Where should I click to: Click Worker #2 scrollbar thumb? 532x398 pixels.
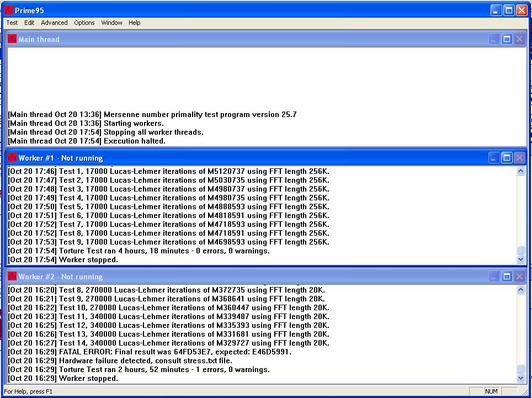(x=521, y=369)
